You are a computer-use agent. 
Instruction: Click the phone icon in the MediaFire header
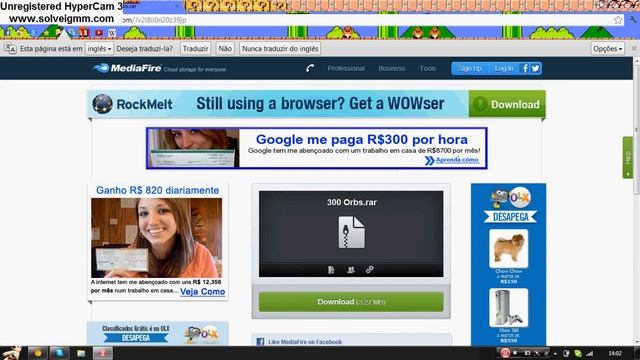310,68
